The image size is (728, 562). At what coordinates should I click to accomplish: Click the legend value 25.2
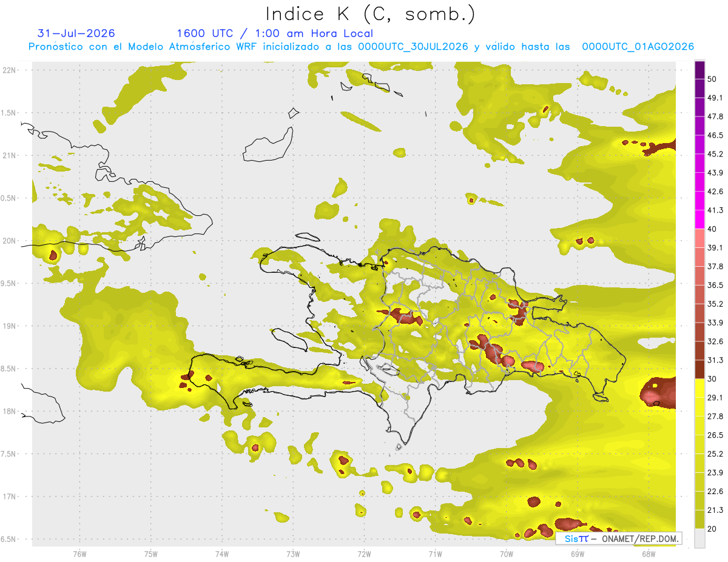(715, 454)
